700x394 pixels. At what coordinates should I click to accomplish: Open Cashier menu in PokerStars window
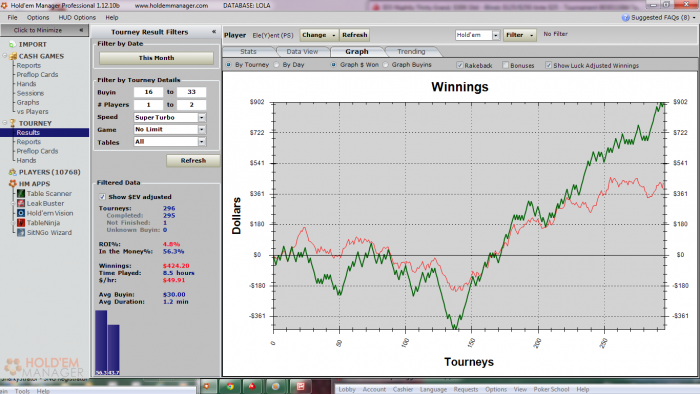point(403,390)
